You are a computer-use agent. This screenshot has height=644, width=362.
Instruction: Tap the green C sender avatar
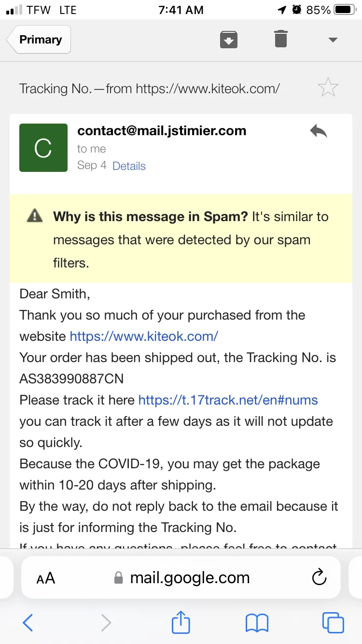tap(43, 148)
